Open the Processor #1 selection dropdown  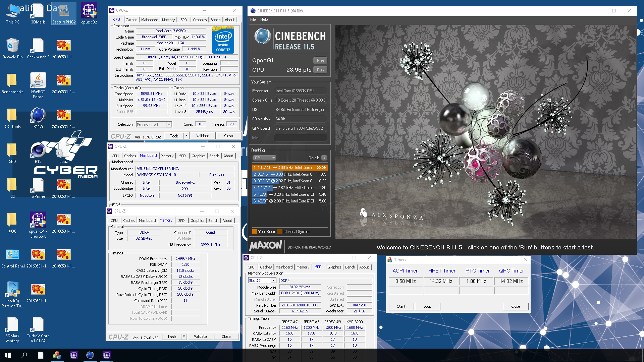(x=154, y=125)
